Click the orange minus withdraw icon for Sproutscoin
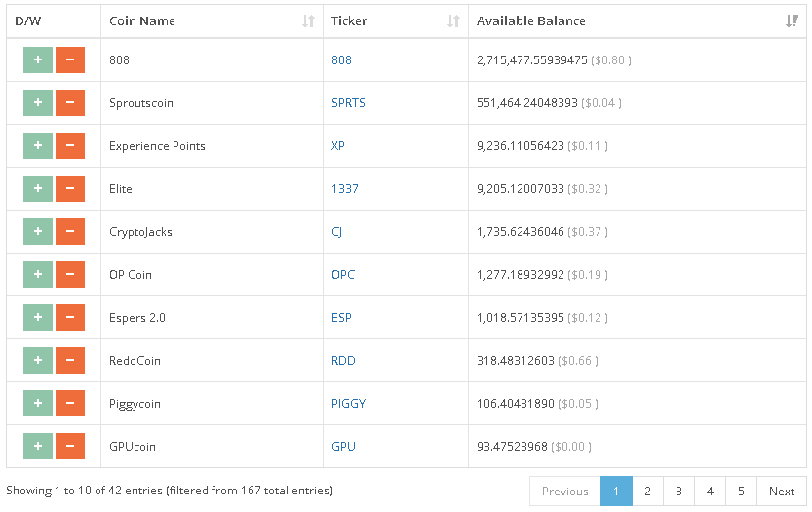Image resolution: width=812 pixels, height=512 pixels. pyautogui.click(x=70, y=103)
